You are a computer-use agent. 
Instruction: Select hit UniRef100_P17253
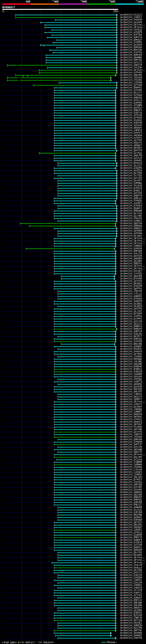pos(131,175)
